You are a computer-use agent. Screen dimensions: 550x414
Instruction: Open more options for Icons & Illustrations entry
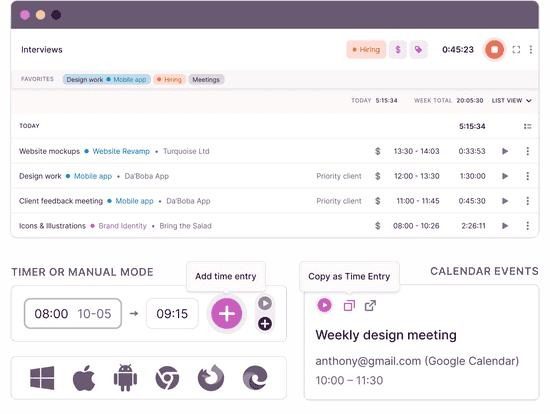[x=527, y=226]
